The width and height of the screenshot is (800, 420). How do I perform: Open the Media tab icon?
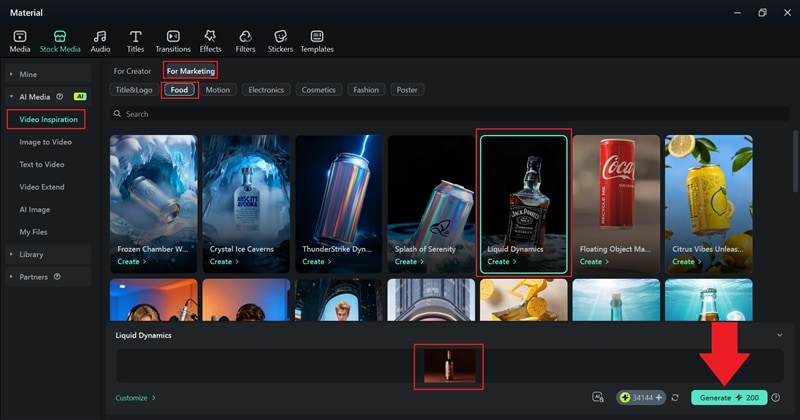pos(20,36)
